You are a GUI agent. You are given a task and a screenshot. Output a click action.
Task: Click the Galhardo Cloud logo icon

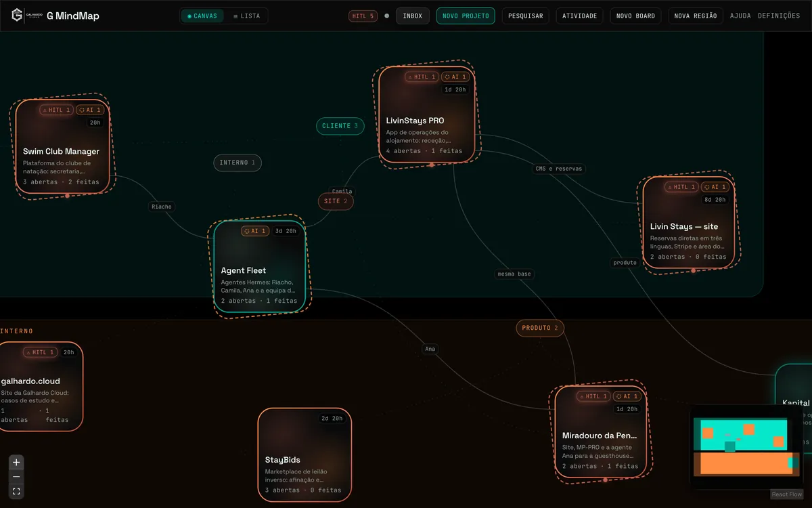coord(17,15)
